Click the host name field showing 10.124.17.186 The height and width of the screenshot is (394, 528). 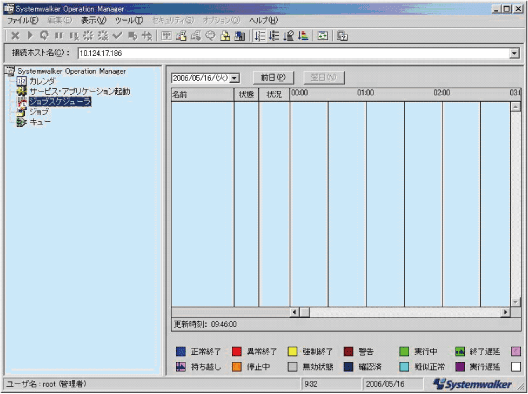pyautogui.click(x=294, y=53)
